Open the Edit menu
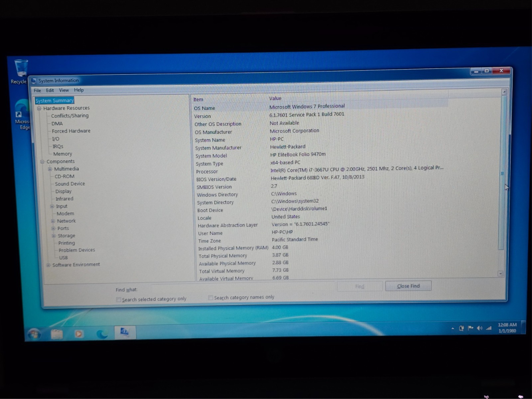This screenshot has width=532, height=399. click(50, 90)
